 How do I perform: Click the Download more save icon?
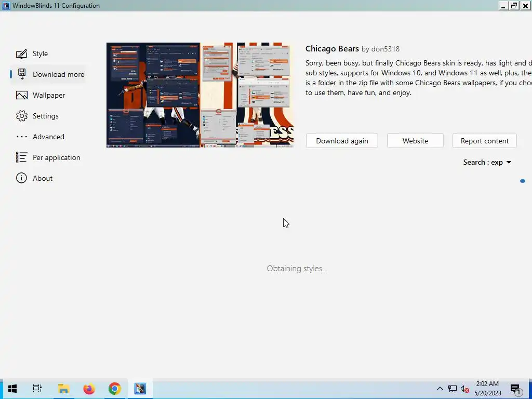click(x=22, y=74)
